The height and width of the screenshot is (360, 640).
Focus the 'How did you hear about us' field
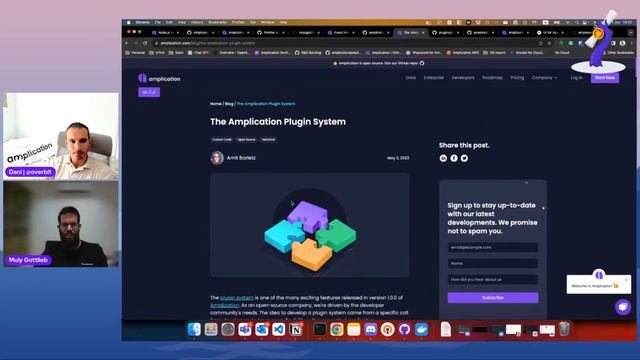(493, 280)
